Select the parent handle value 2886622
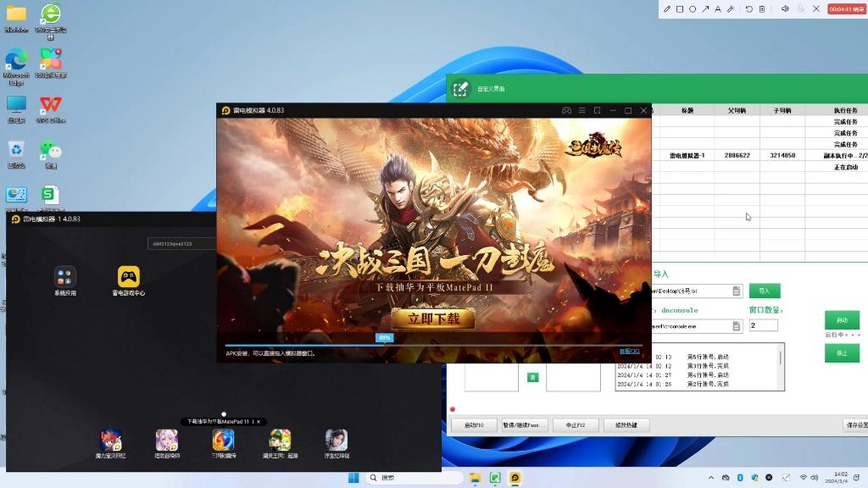The height and width of the screenshot is (488, 868). (x=737, y=156)
